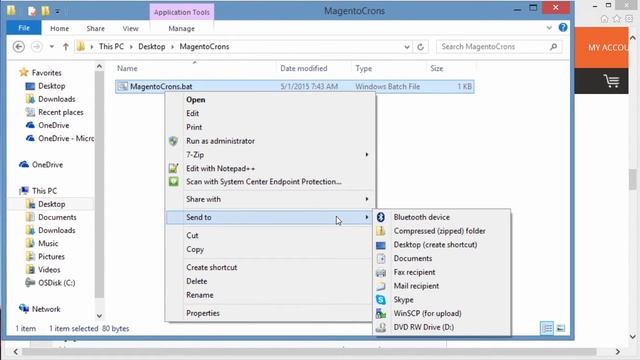
Task: Click the Skype icon in Send to submenu
Action: (380, 300)
